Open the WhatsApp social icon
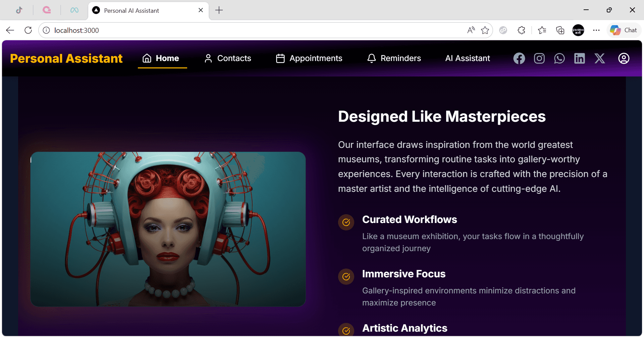 click(x=559, y=58)
